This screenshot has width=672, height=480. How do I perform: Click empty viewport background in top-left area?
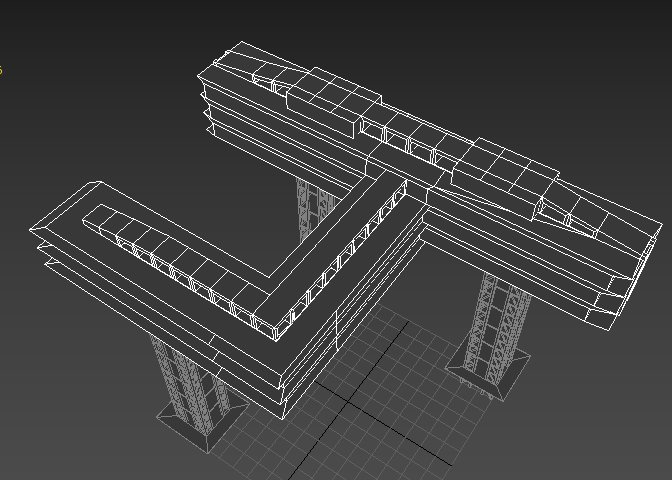tap(80, 60)
